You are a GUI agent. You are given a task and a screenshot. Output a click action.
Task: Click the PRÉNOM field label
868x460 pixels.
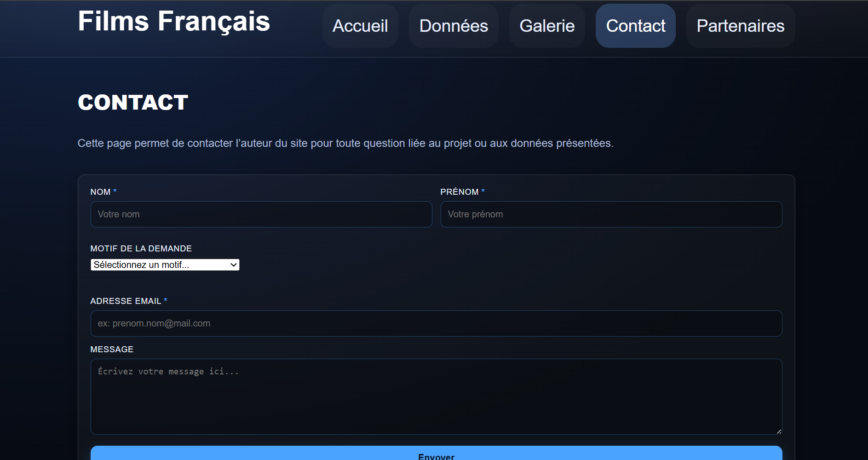pos(460,192)
